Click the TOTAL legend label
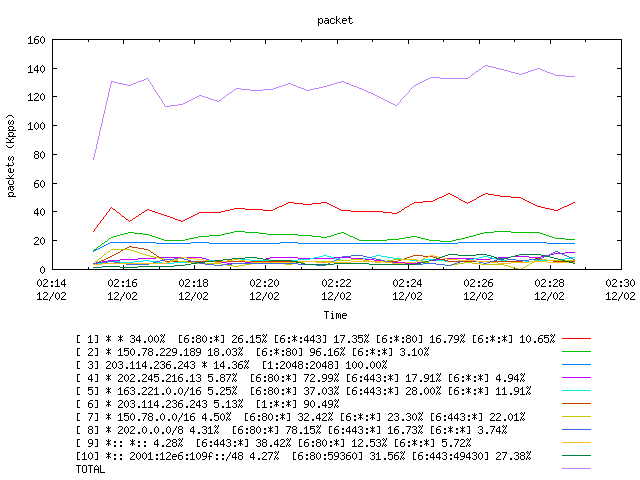640x480 pixels. [90, 469]
